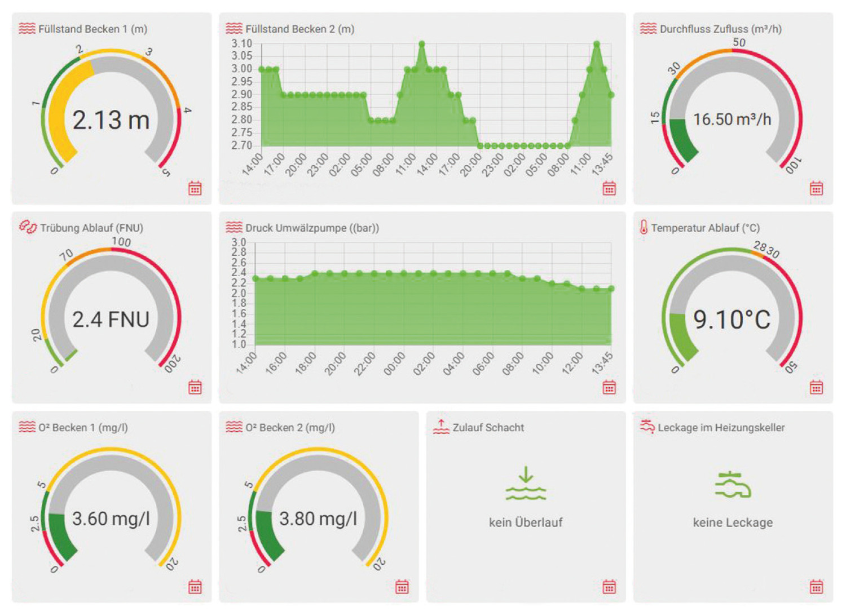The height and width of the screenshot is (616, 846).
Task: Click the Füllstand Becken 2 (m) title
Action: pyautogui.click(x=299, y=29)
